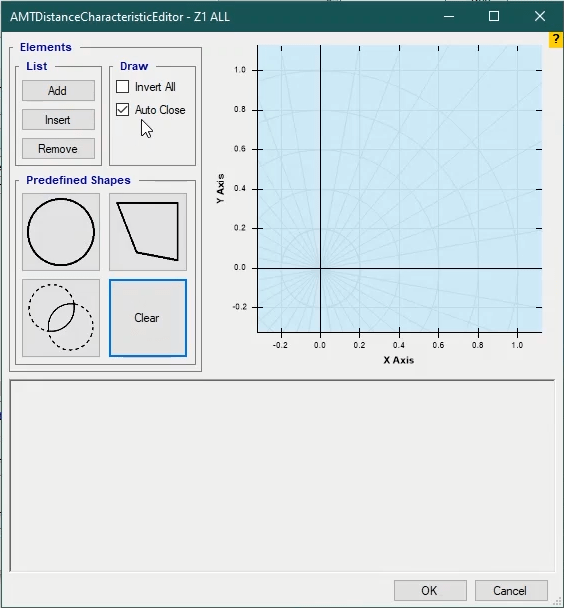Confirm the dialog with OK
564x608 pixels.
pyautogui.click(x=430, y=591)
